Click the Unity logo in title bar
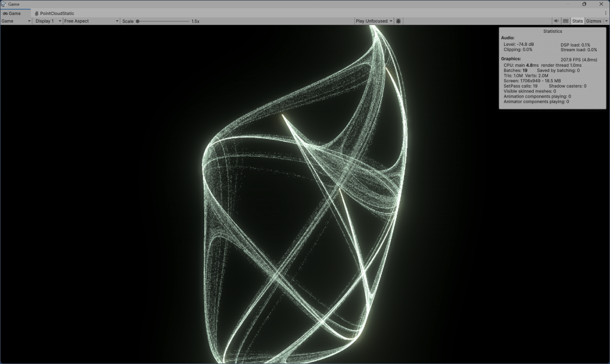Viewport: 610px width, 364px height. [x=4, y=4]
